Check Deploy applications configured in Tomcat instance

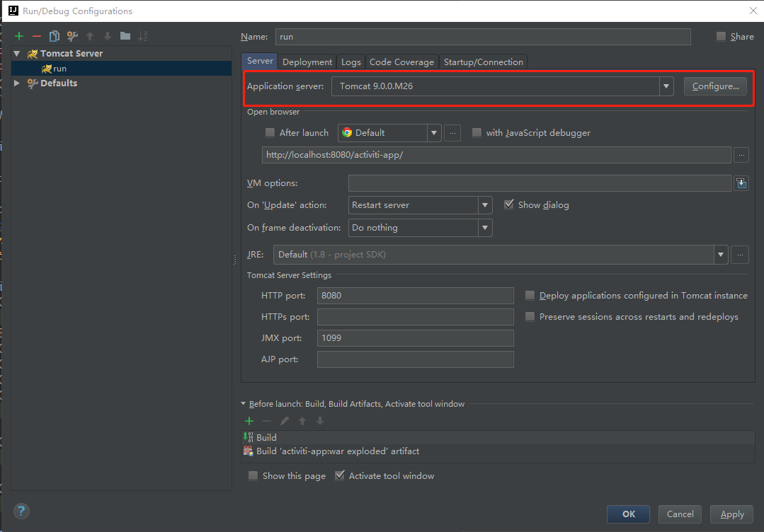pos(530,296)
